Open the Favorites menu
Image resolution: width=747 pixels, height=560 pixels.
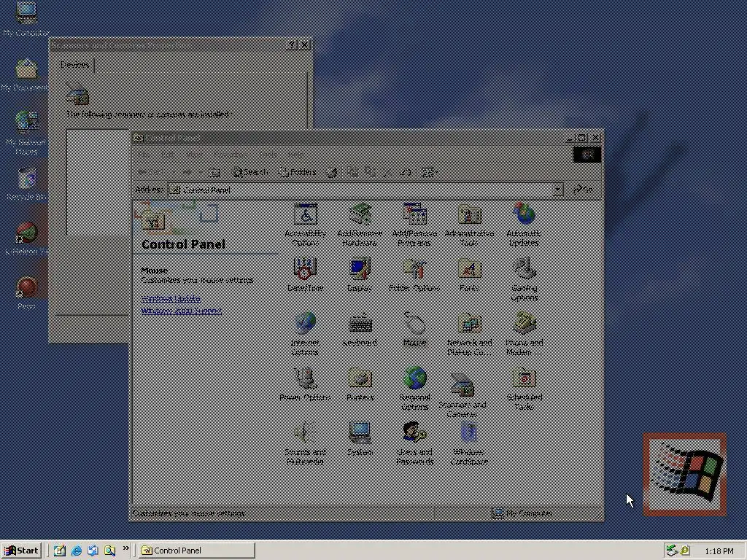pyautogui.click(x=230, y=155)
